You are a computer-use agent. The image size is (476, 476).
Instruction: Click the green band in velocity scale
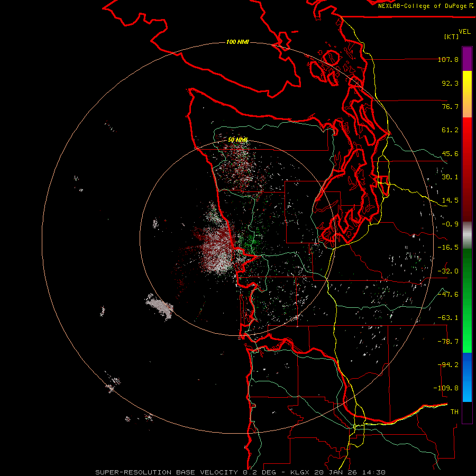pos(467,300)
